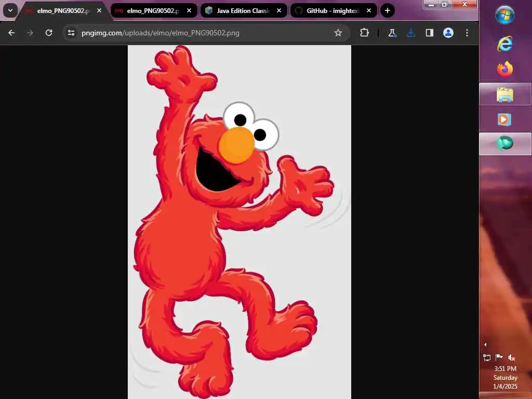Show hidden tray icons arrow
Image resolution: width=532 pixels, height=399 pixels.
(485, 344)
